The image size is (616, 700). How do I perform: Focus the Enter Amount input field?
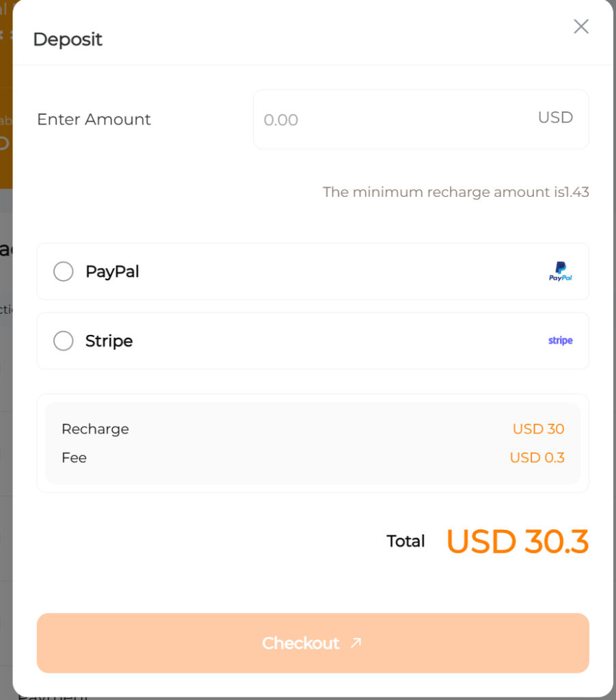[390, 120]
